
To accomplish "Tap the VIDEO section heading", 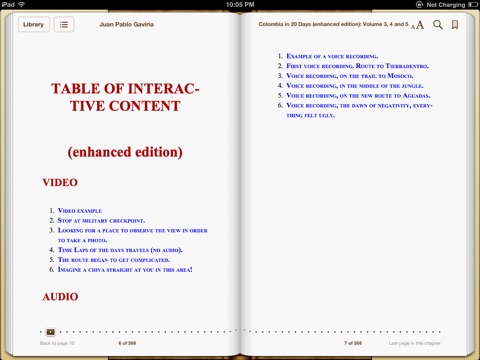I will (60, 183).
